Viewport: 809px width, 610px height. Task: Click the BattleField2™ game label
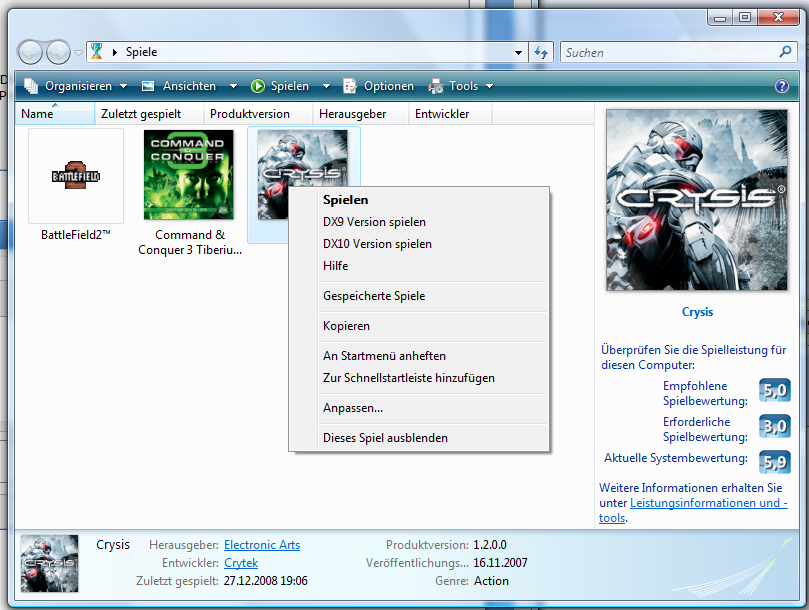76,235
